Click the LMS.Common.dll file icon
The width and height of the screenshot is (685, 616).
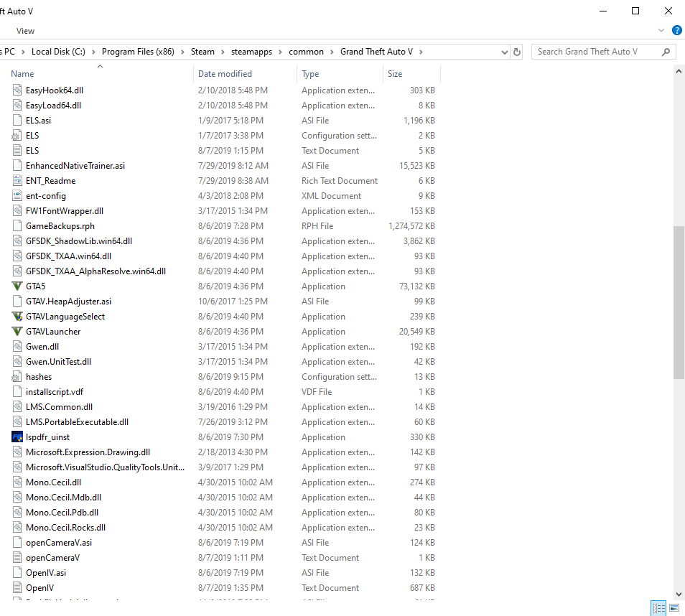point(17,407)
